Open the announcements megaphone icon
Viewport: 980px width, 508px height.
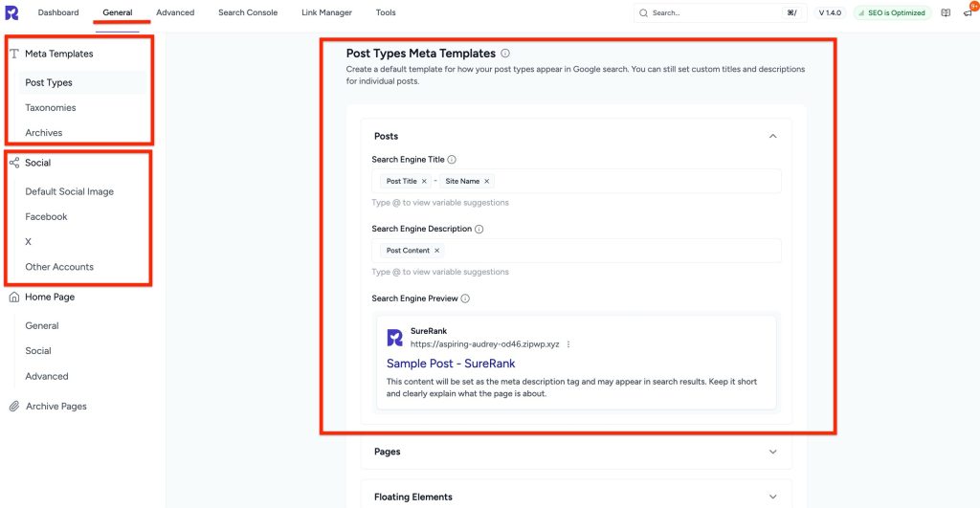[968, 13]
